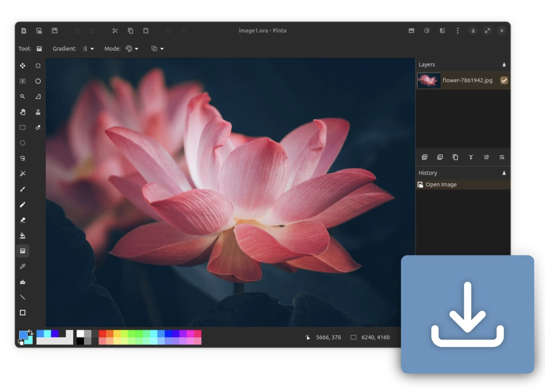Open the Adjustments menu
Viewport: 545px width, 392px height.
(427, 31)
